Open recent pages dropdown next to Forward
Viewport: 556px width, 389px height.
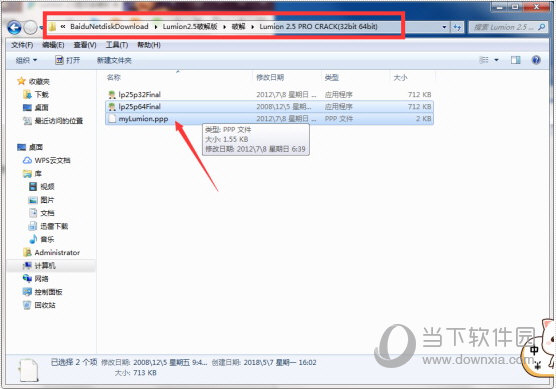[41, 27]
